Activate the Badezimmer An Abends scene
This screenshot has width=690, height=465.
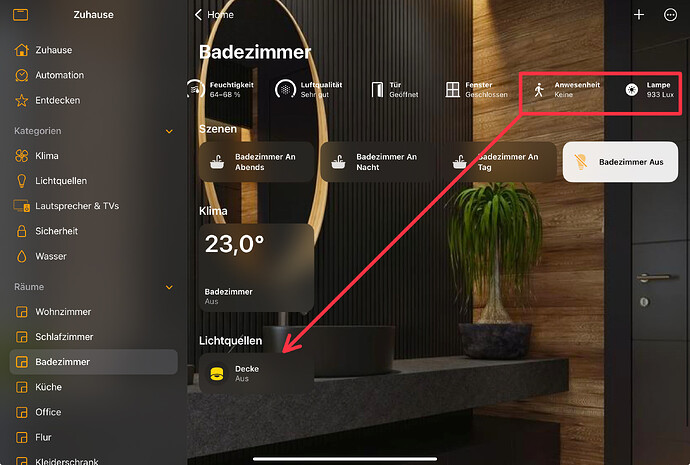[x=257, y=162]
